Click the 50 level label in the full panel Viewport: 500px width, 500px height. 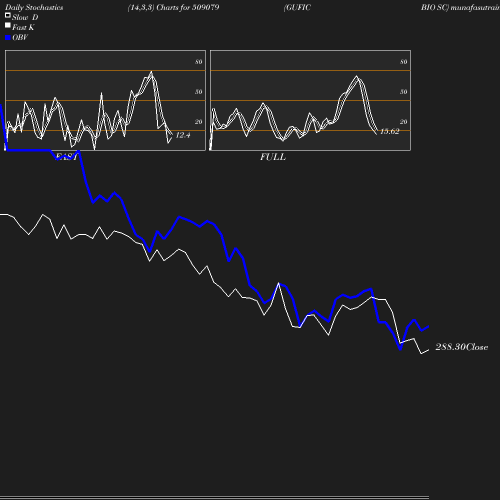[x=403, y=92]
